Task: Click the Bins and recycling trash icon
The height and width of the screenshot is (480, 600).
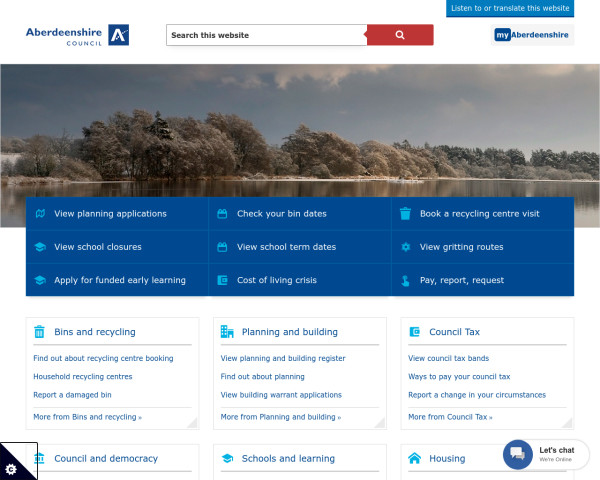Action: coord(39,331)
